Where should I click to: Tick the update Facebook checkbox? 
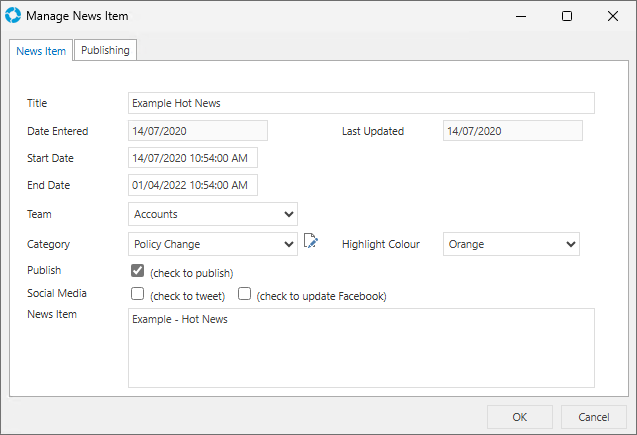244,295
